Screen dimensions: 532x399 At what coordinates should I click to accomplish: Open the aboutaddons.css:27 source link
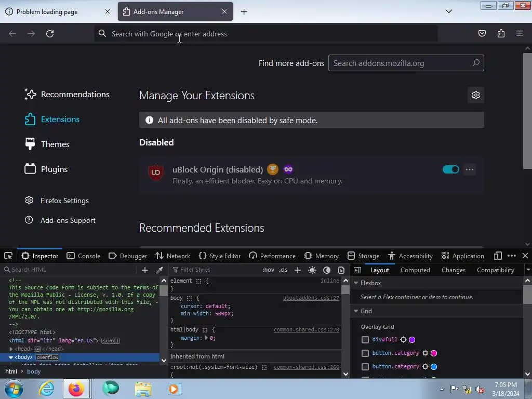[x=311, y=298]
